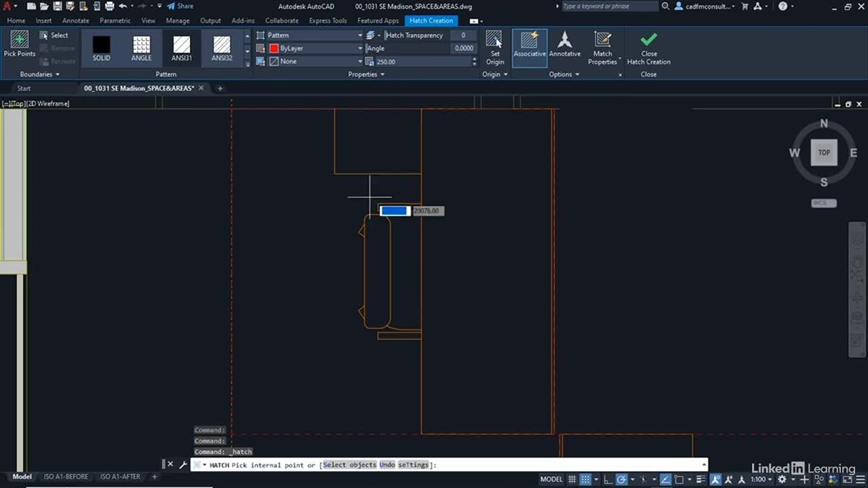Toggle grid display in status bar
This screenshot has height=488, width=868.
572,479
